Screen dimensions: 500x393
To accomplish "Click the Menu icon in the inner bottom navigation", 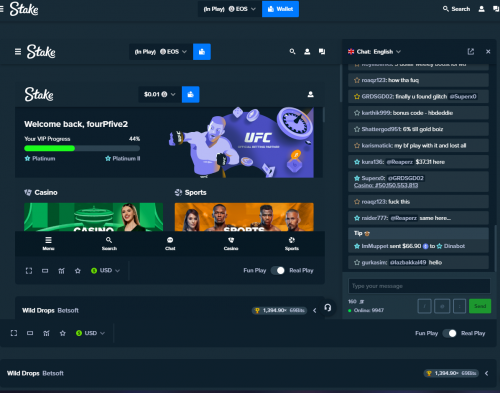I will point(48,243).
